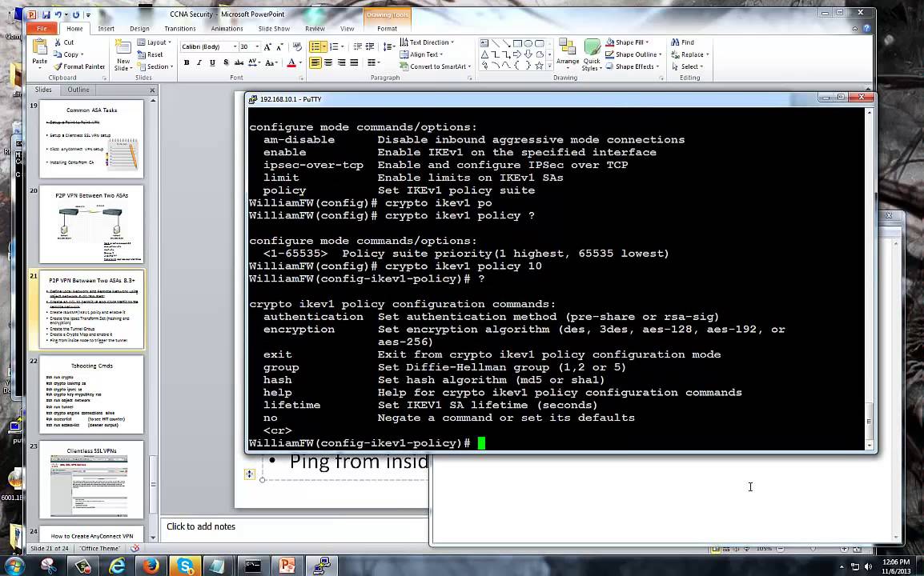Open the File tab
Screen dimensions: 924x576
coord(42,28)
